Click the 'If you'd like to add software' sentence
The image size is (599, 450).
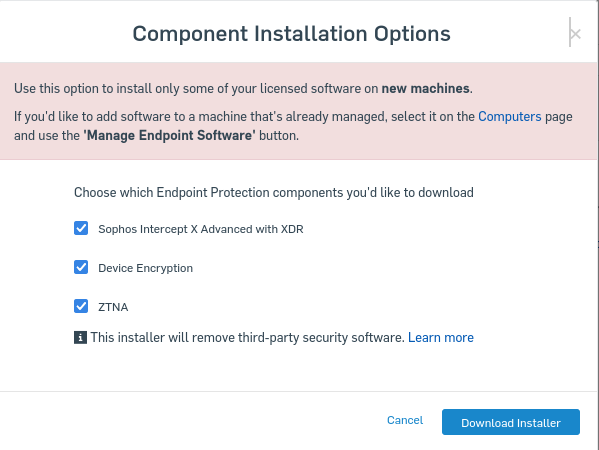(293, 126)
